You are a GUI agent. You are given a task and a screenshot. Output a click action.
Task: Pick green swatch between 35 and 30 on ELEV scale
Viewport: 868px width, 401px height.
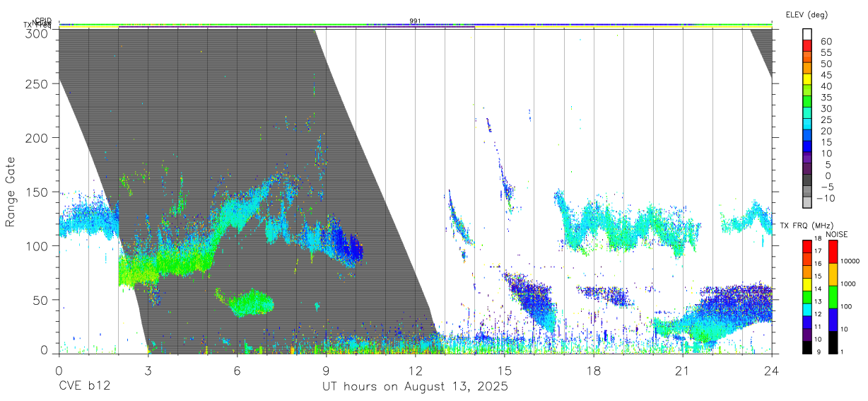(x=808, y=103)
